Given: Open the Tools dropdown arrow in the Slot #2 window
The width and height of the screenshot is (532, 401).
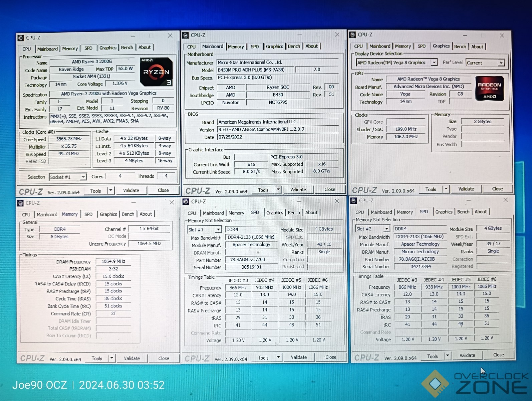Looking at the screenshot, I should 448,356.
